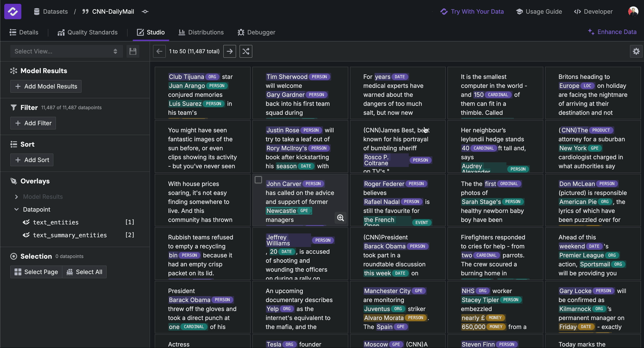Collapse the Datapoint overlay group
Image resolution: width=644 pixels, height=348 pixels.
16,210
